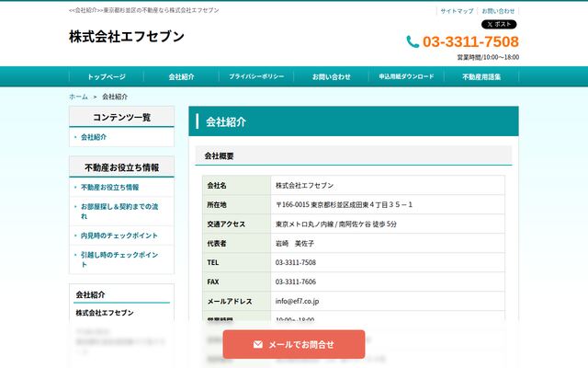Select 会社紹介 in navigation bar
Screen dimensions: 588x368
182,76
